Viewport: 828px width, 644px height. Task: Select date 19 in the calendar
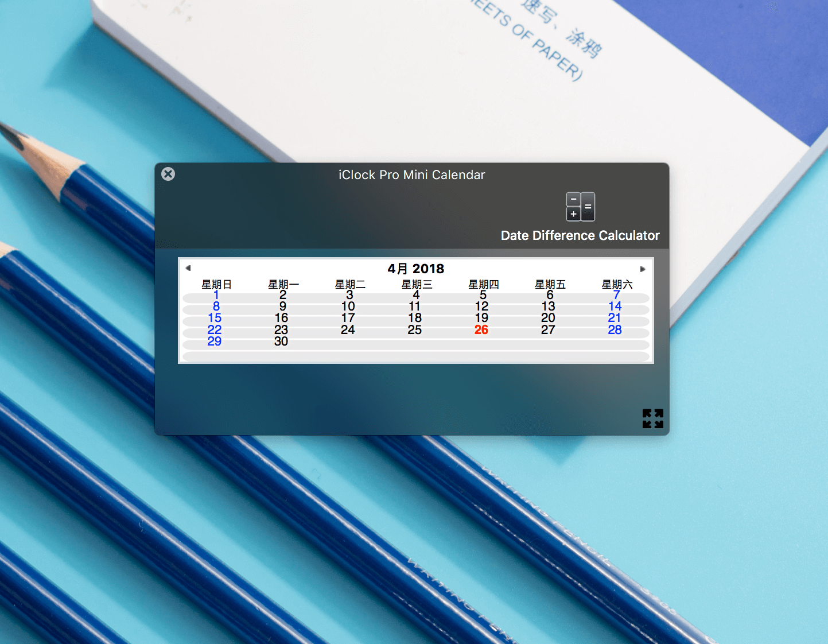coord(482,318)
